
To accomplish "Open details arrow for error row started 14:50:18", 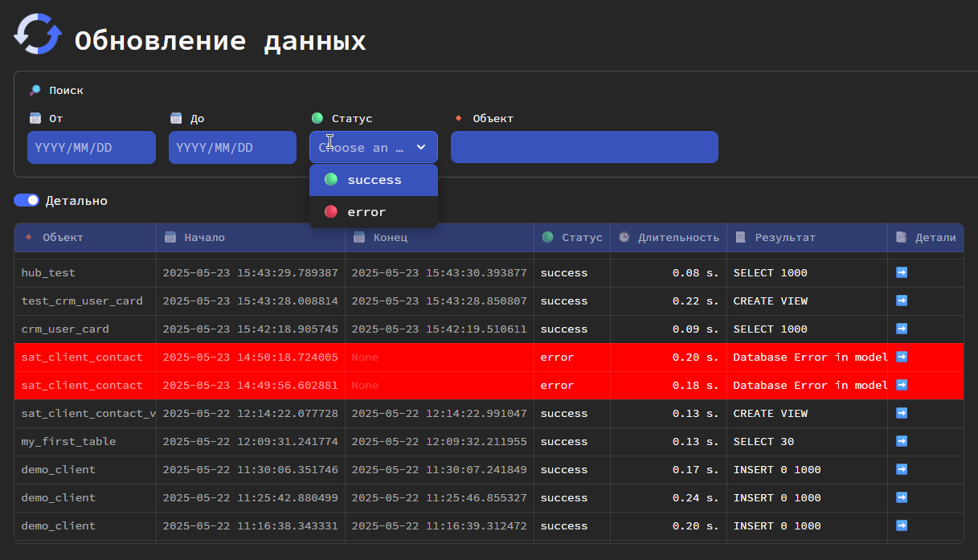I will click(902, 357).
